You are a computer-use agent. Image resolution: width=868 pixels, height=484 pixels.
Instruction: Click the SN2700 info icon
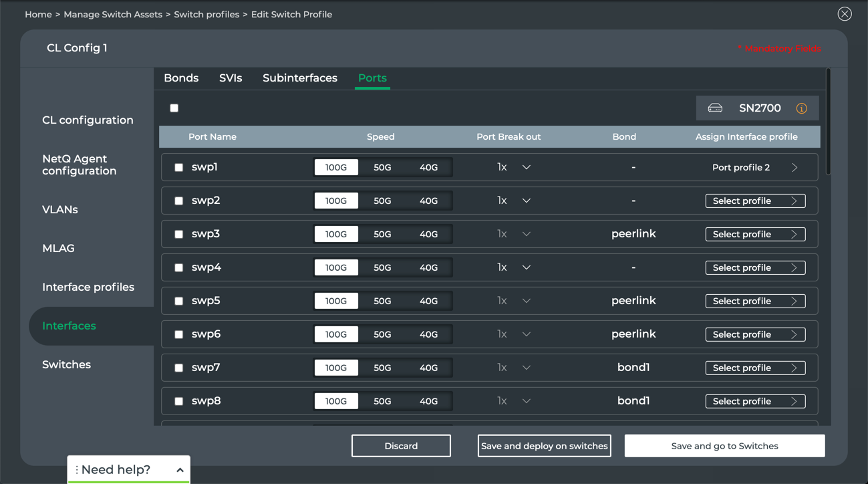click(801, 108)
